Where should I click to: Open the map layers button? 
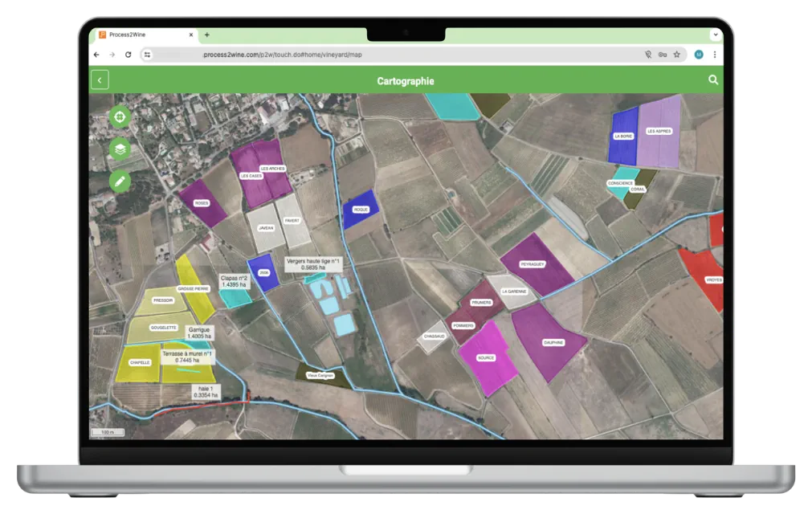(120, 149)
